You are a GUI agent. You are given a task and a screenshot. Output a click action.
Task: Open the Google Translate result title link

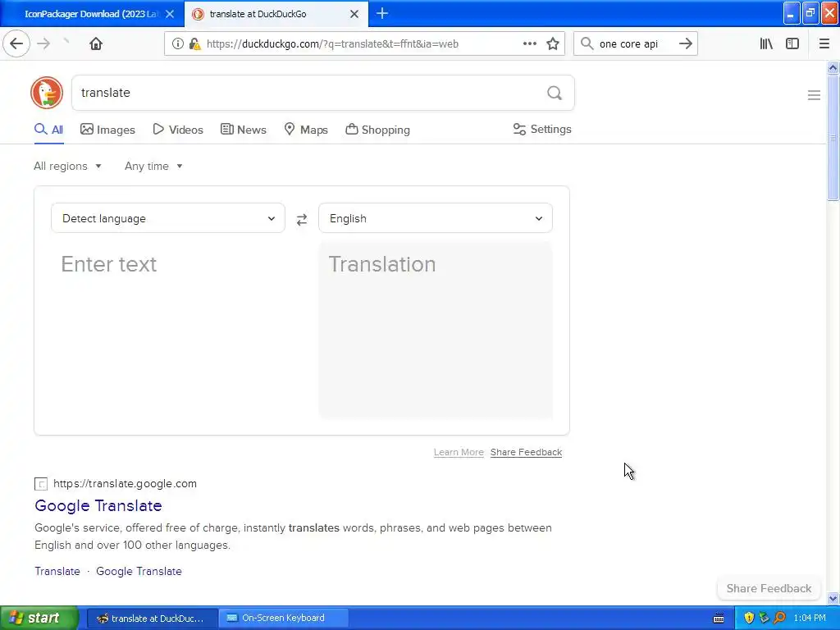98,505
